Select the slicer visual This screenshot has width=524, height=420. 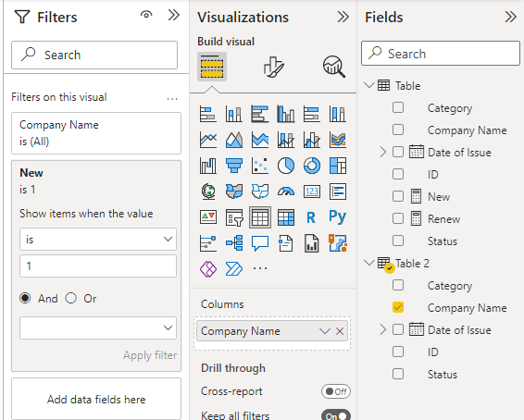(x=234, y=217)
